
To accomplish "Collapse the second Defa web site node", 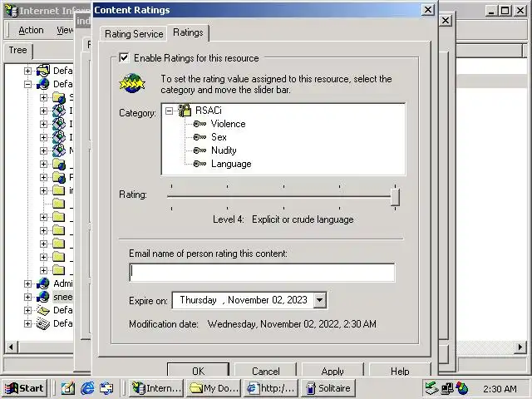I will click(x=27, y=84).
